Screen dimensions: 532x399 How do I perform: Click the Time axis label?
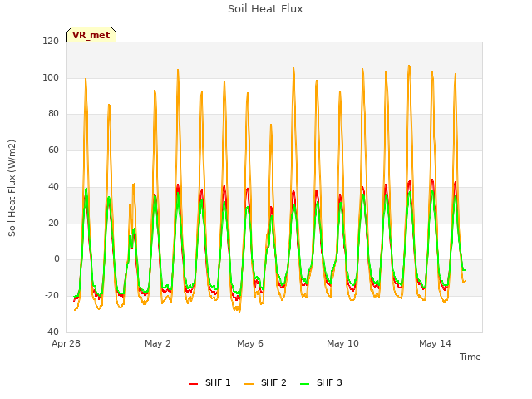(470, 357)
